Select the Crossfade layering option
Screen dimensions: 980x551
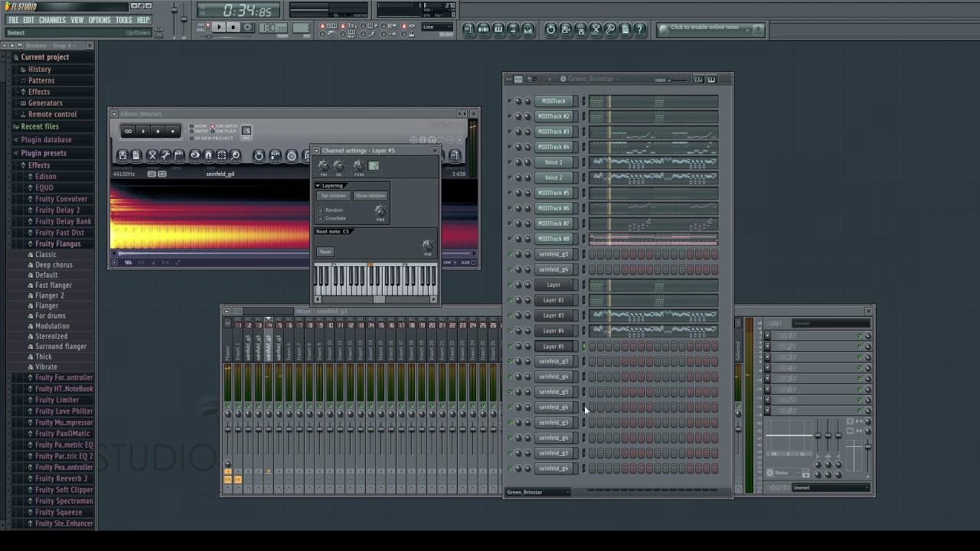[x=321, y=219]
